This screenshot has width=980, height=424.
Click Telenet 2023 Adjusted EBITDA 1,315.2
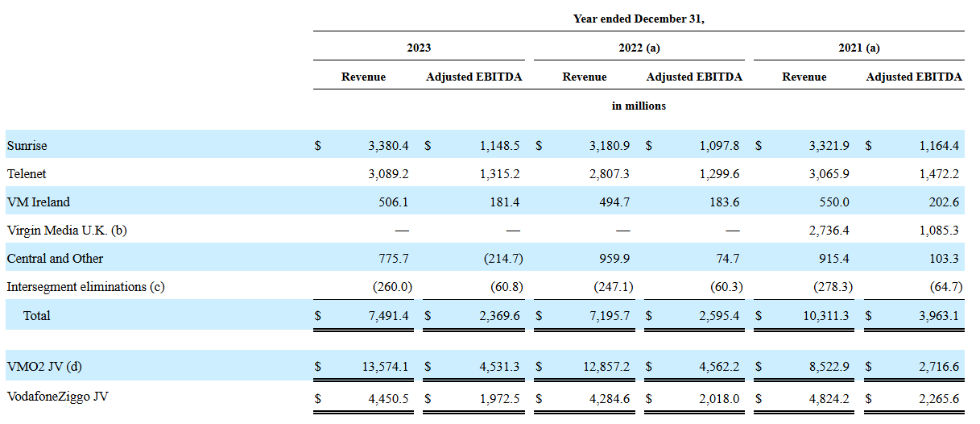[x=499, y=174]
